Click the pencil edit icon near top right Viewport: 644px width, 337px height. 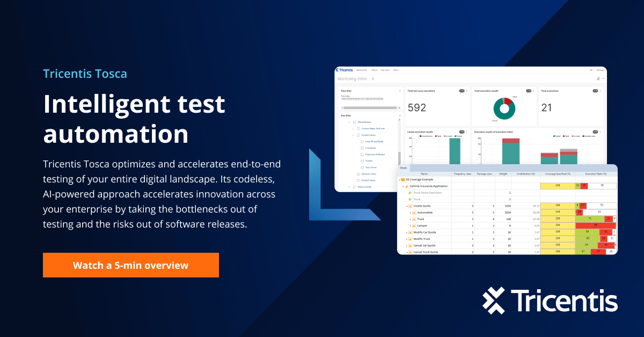598,78
